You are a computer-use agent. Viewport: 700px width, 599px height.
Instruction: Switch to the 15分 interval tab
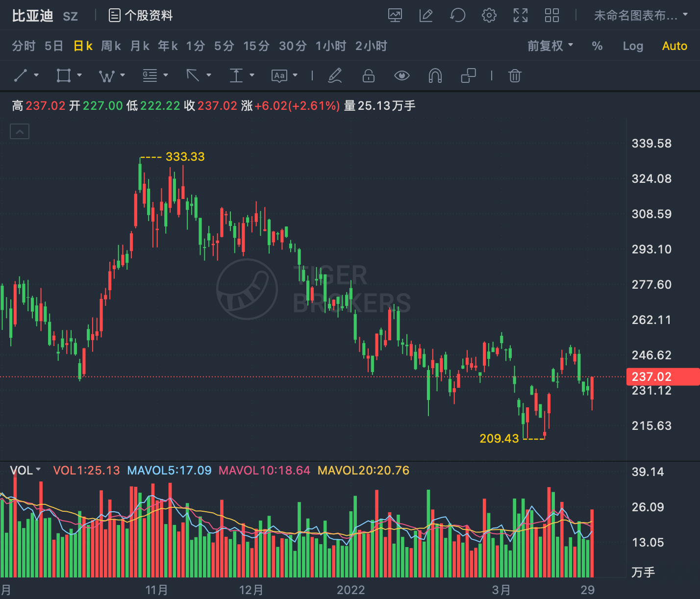[256, 46]
